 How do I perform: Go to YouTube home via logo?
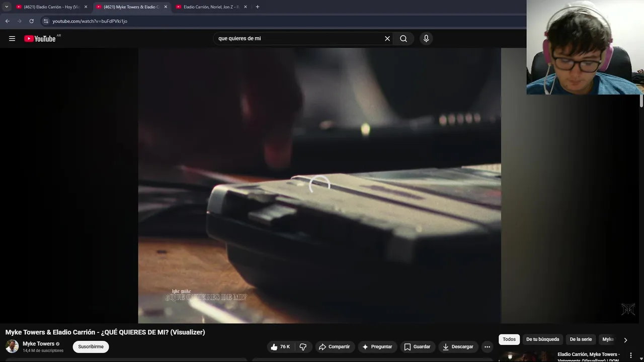tap(40, 39)
